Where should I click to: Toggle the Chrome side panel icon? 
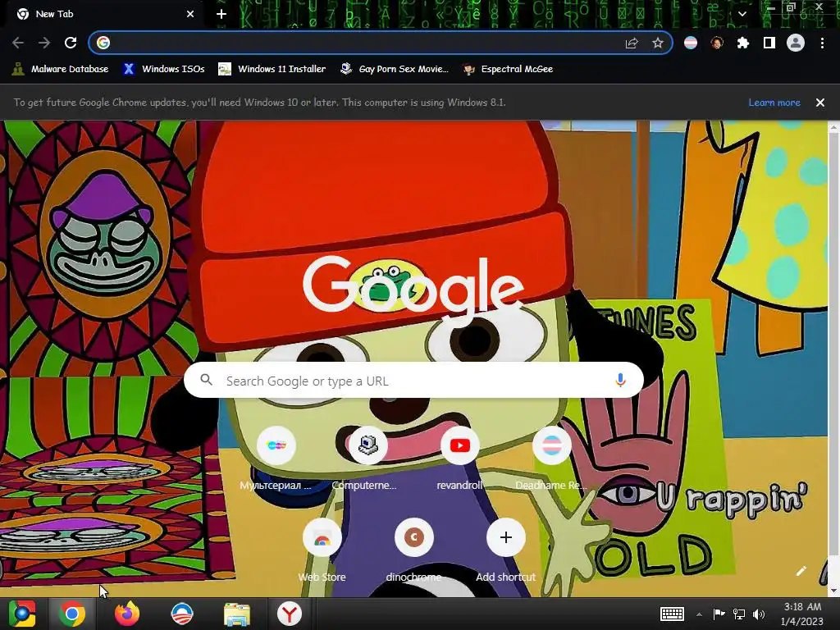click(x=769, y=43)
